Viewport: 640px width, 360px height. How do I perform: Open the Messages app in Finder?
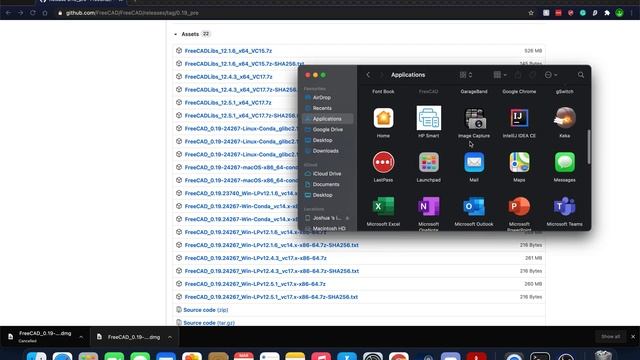[565, 162]
